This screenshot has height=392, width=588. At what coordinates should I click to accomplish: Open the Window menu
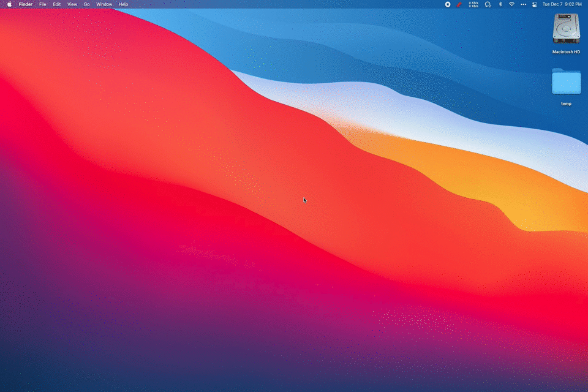104,4
